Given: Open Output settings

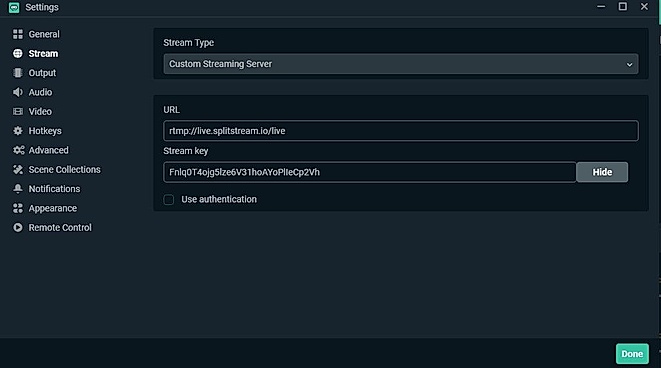Looking at the screenshot, I should (42, 73).
